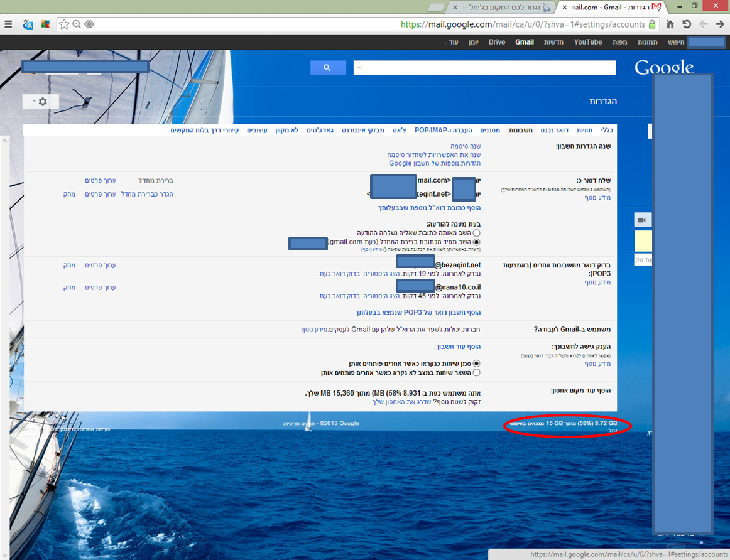730x560 pixels.
Task: Click 'מחק' in the bezeqint.net POP3 row
Action: click(69, 265)
